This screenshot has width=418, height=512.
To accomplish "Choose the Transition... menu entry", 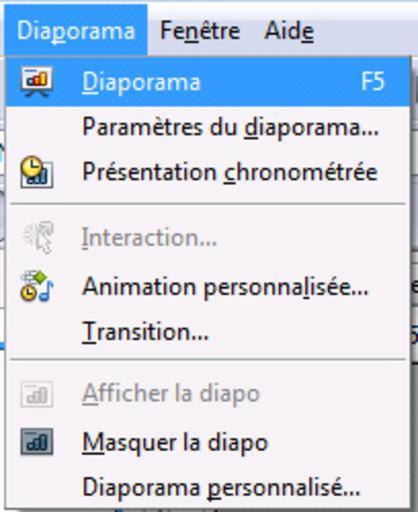I will point(208,332).
